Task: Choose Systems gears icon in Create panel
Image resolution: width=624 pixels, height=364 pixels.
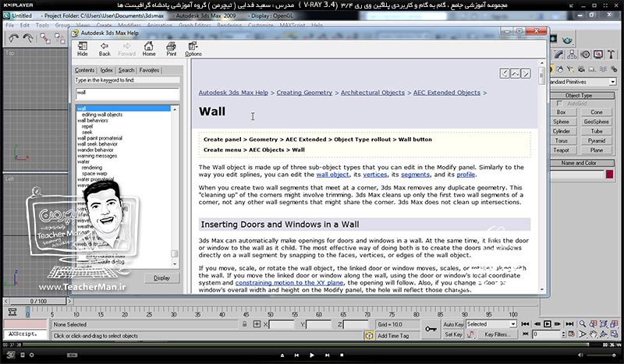Action: point(614,69)
